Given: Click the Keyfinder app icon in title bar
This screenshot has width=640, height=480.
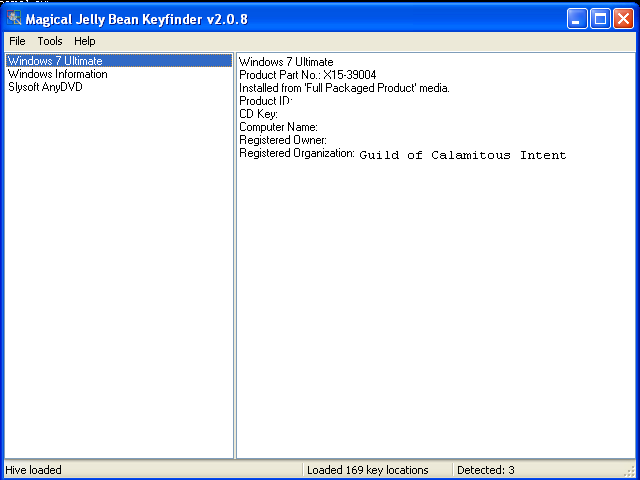Looking at the screenshot, I should (x=14, y=18).
